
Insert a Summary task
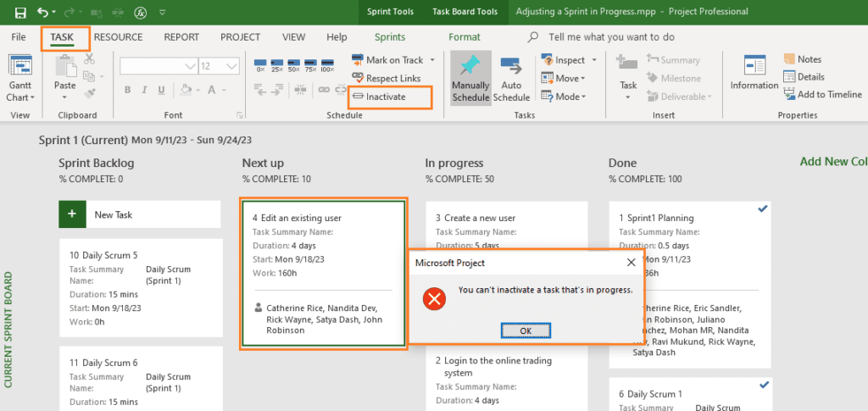click(x=673, y=59)
